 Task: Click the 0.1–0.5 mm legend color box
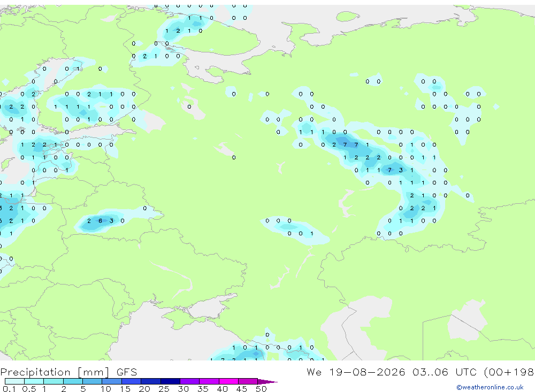(14, 381)
